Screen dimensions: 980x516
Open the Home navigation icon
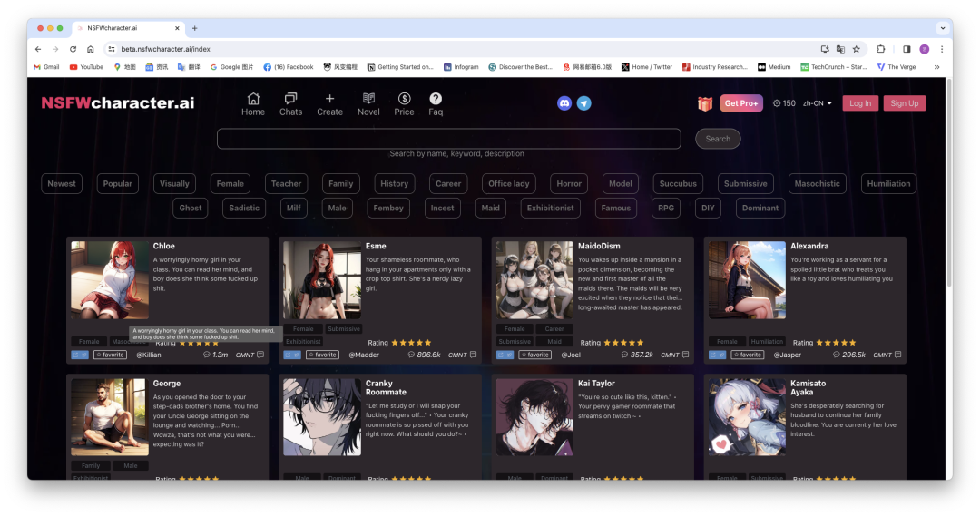point(253,99)
